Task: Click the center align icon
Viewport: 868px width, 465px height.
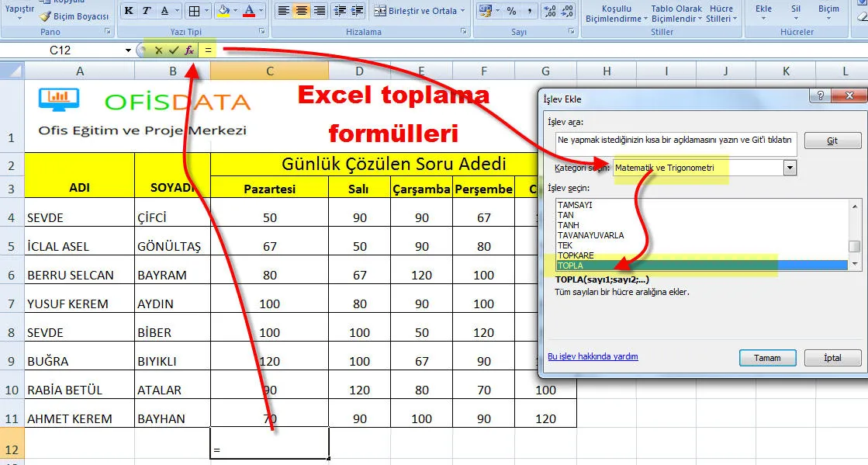Action: (x=302, y=11)
